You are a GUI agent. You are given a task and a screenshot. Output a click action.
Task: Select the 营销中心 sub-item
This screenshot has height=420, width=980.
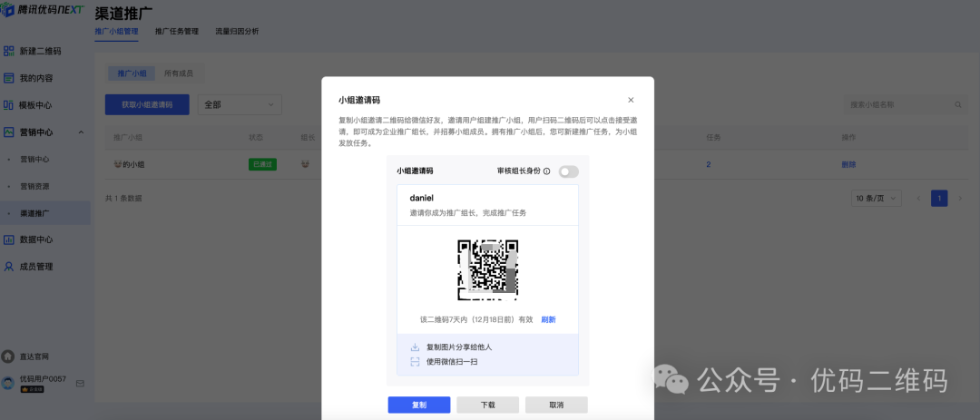(34, 160)
